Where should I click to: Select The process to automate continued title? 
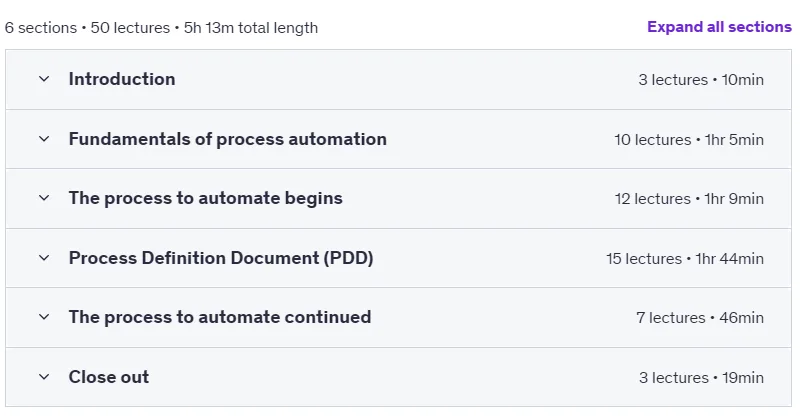click(220, 317)
